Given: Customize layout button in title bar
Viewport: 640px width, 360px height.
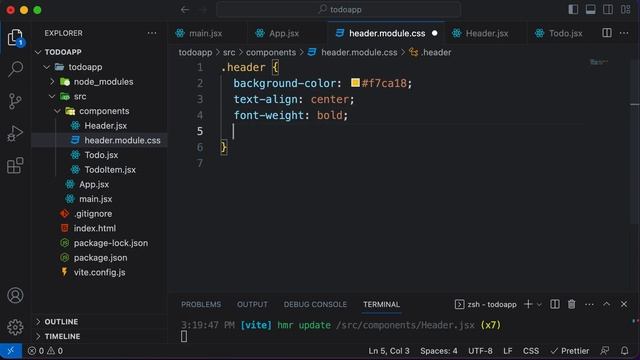Looking at the screenshot, I should 625,9.
